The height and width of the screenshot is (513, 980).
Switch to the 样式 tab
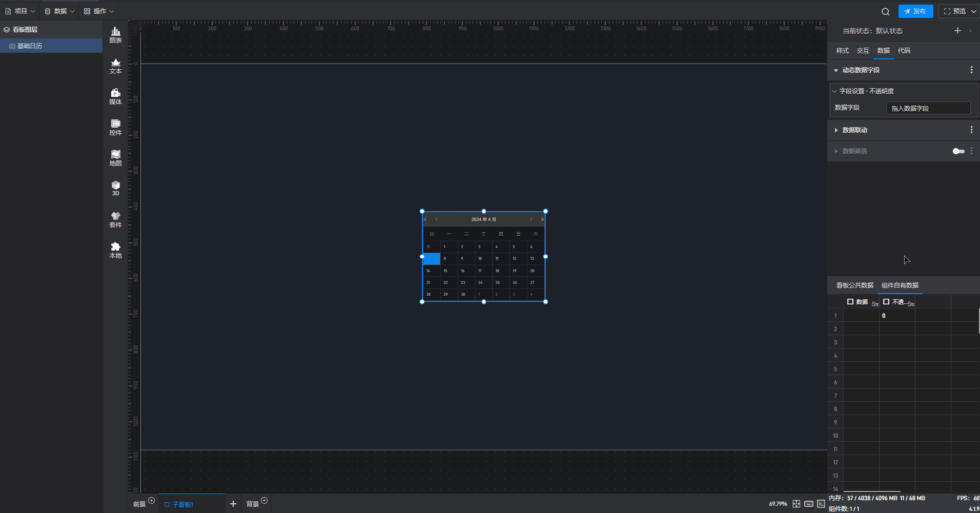pyautogui.click(x=842, y=51)
